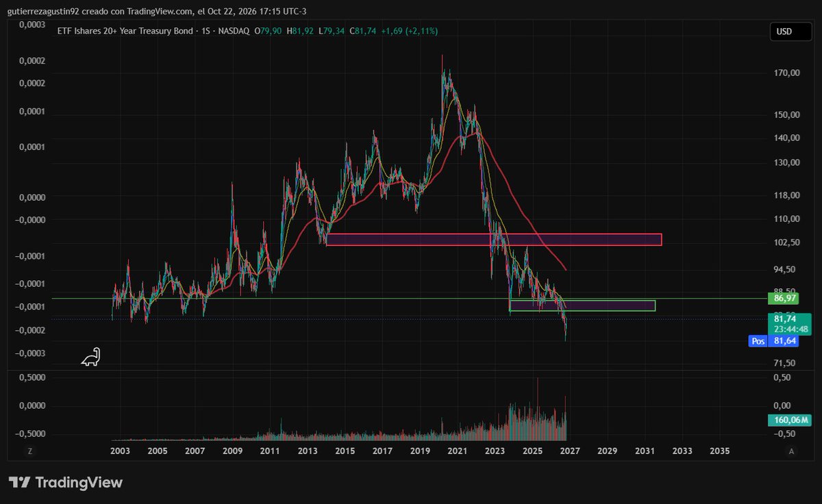Screen dimensions: 822x504
Task: Click the 2003 year label on time axis
Action: click(120, 451)
